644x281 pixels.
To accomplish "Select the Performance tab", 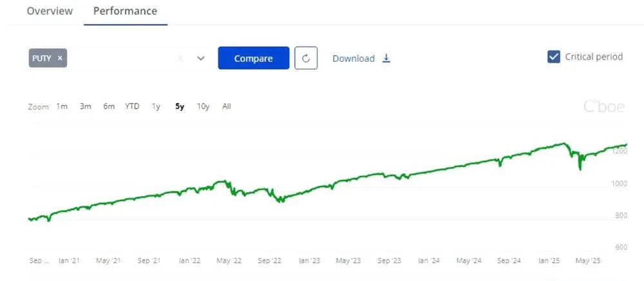I will pos(125,11).
